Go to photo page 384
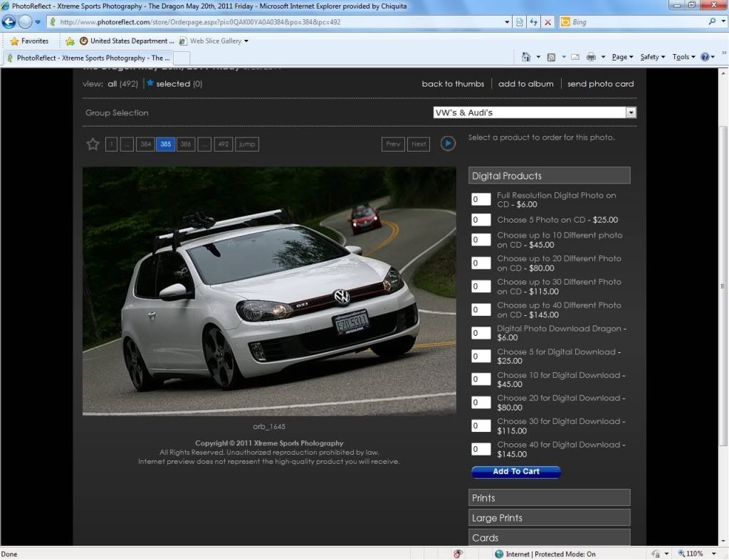The image size is (729, 560). point(145,144)
